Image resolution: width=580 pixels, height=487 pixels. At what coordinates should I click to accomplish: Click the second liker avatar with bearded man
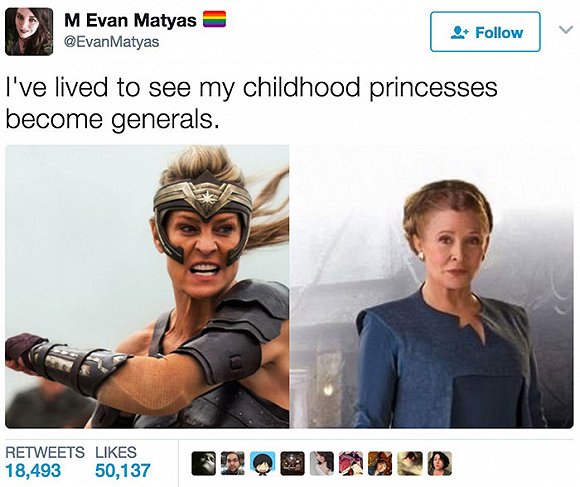pyautogui.click(x=233, y=463)
